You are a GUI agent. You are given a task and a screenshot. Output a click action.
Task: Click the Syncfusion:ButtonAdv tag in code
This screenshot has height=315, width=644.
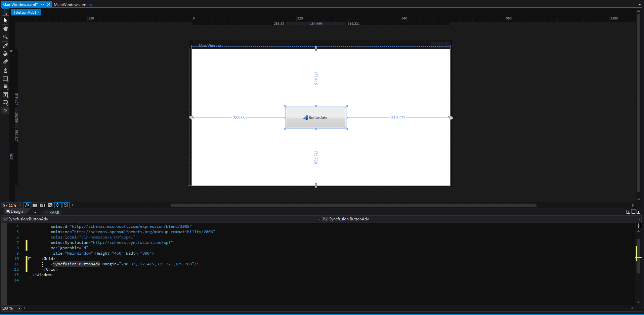(x=76, y=264)
